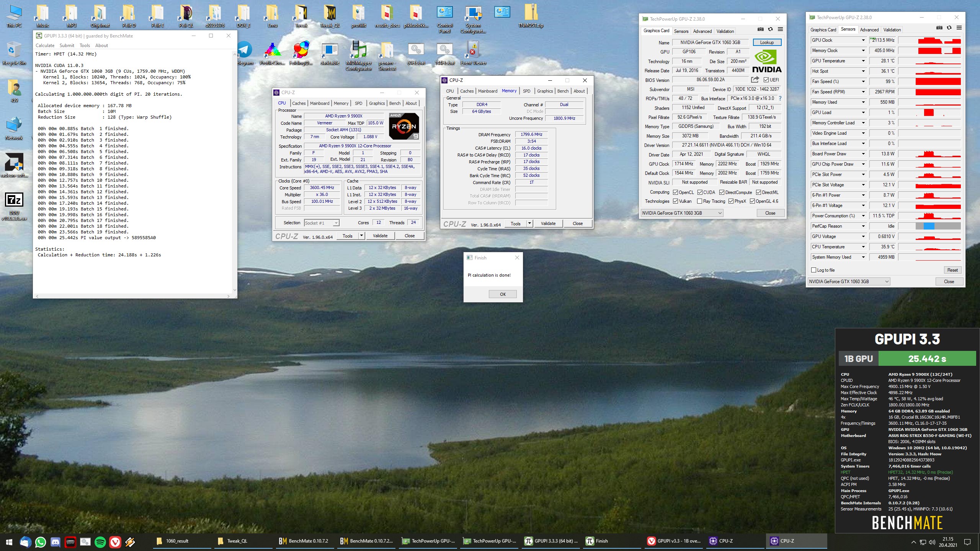Launch the darktable desktop shortcut
980x551 pixels.
pos(330,54)
